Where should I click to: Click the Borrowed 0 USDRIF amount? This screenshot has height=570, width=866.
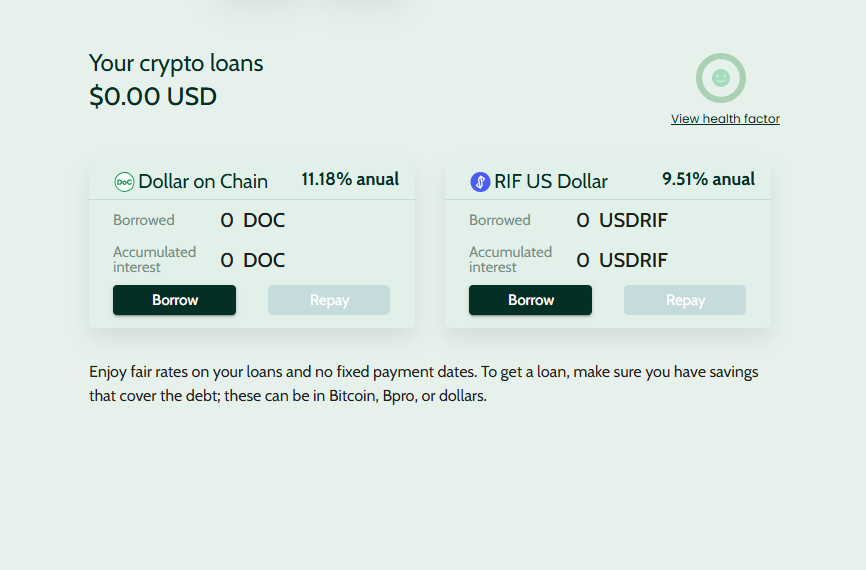tap(622, 221)
